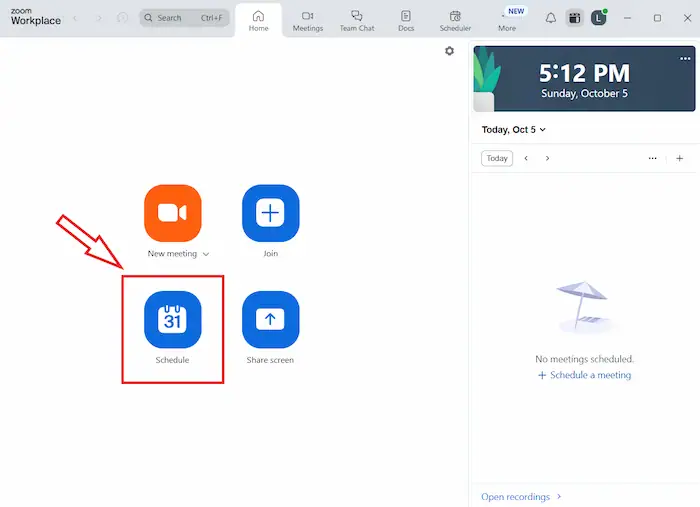The height and width of the screenshot is (507, 700).
Task: Open the Scheduler tab
Action: (455, 21)
